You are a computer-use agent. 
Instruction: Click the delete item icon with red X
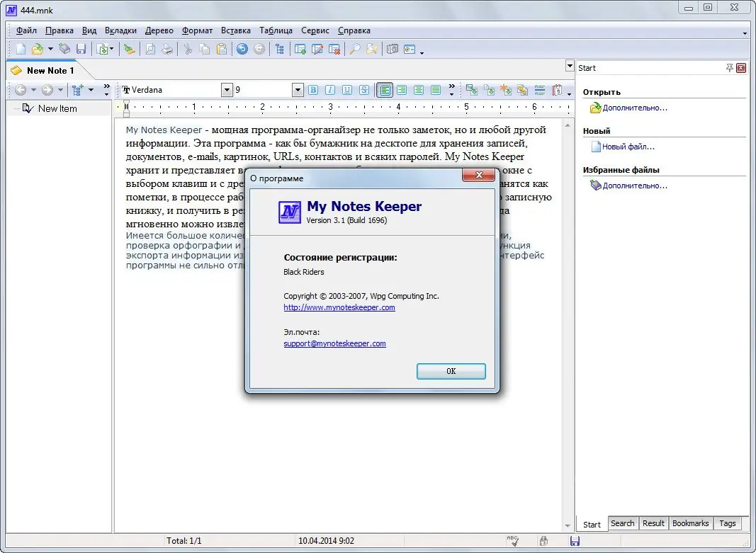pyautogui.click(x=334, y=49)
